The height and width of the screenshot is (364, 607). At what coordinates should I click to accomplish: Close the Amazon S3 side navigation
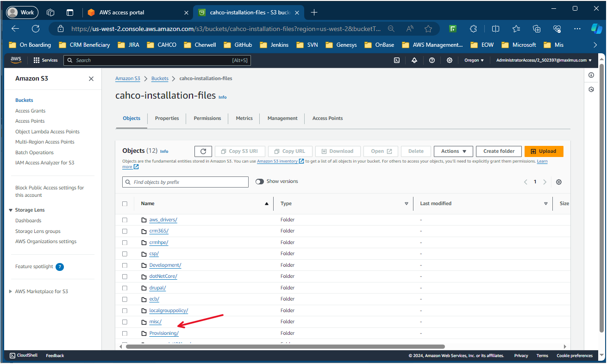(x=91, y=79)
